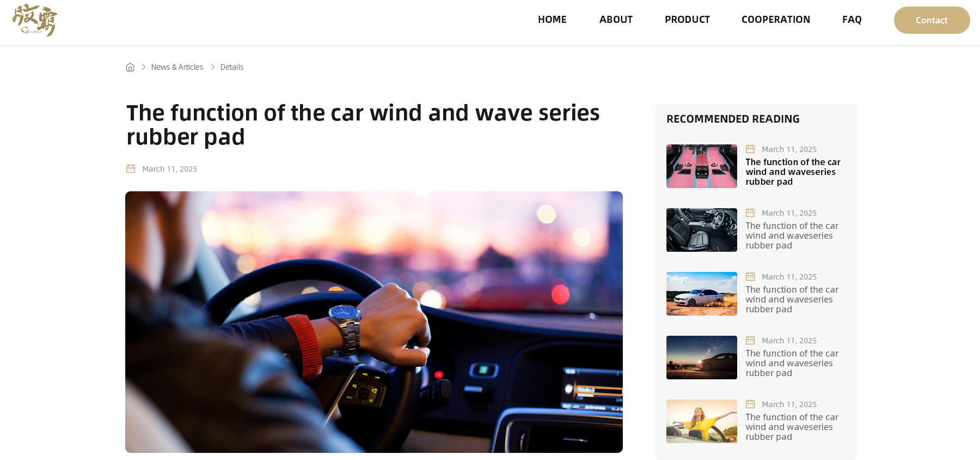Open News & Articles breadcrumb link

177,67
